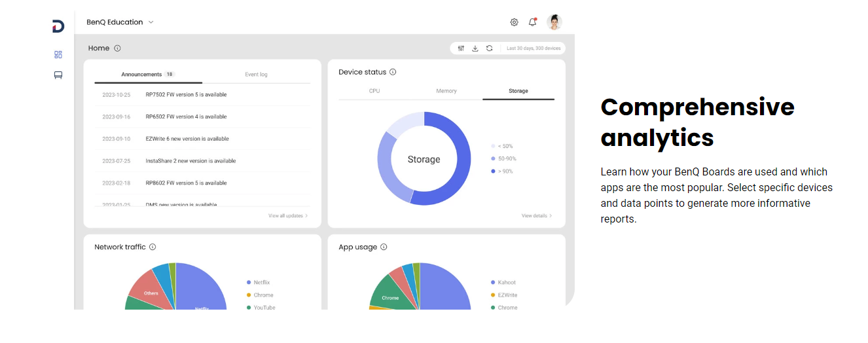Click the Chrome legend item in Network traffic
The width and height of the screenshot is (868, 343).
[x=260, y=295]
